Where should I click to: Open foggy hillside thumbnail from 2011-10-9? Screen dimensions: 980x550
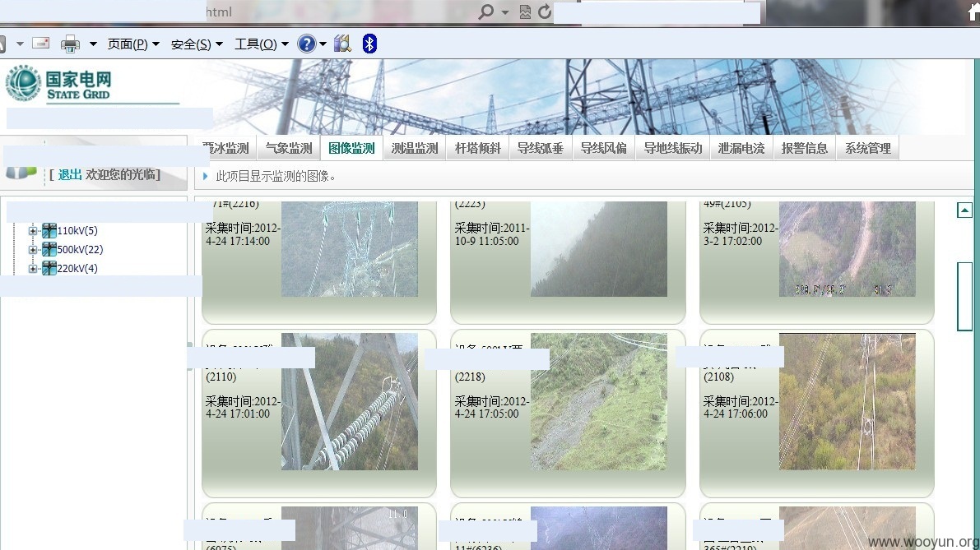[x=599, y=248]
